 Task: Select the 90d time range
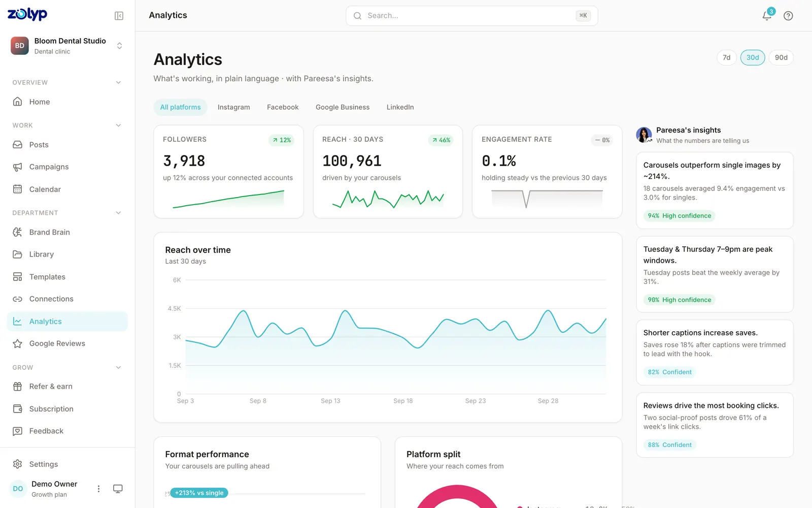781,57
